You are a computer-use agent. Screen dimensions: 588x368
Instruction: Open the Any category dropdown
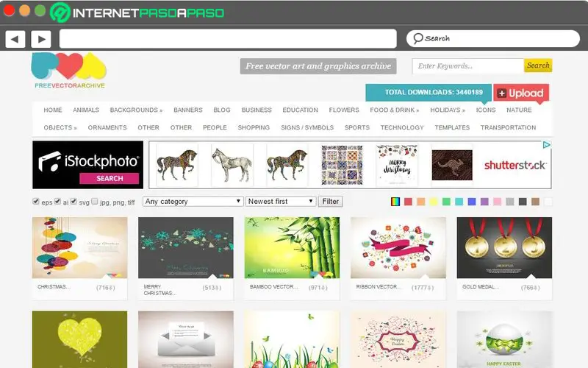(193, 202)
